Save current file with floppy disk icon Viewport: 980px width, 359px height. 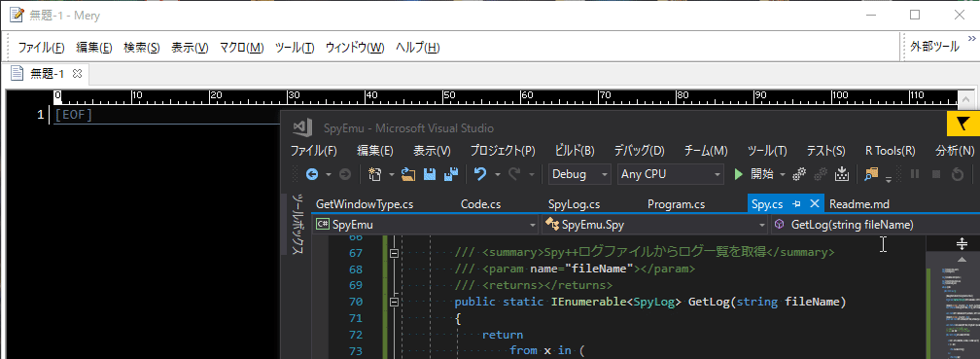tap(430, 174)
